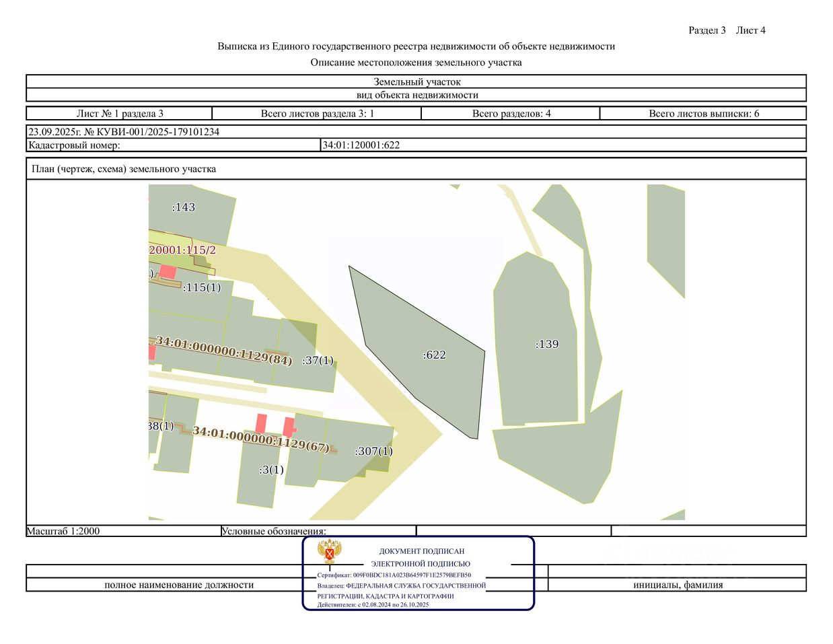This screenshot has width=833, height=644.
Task: Click the date and request number line КУВИ-001/2025-179101234
Action: pos(124,132)
